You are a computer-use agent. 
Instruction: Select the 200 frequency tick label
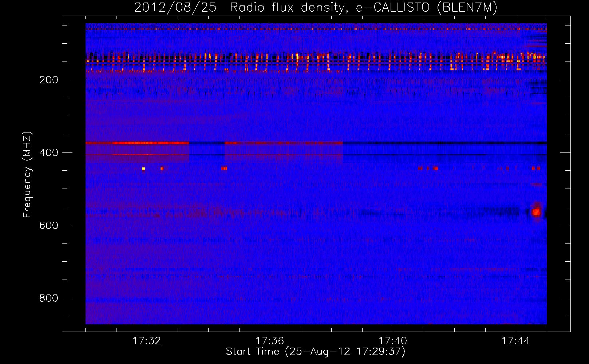click(49, 80)
